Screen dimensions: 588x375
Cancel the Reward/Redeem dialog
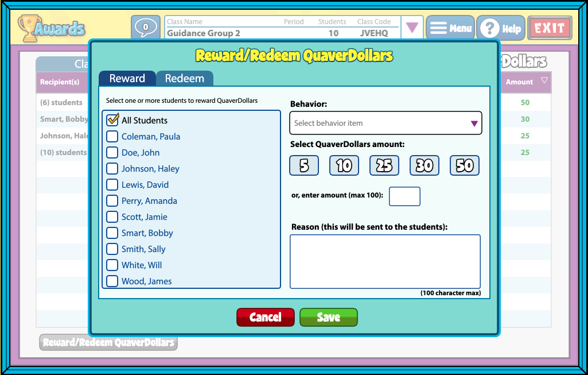click(x=266, y=317)
